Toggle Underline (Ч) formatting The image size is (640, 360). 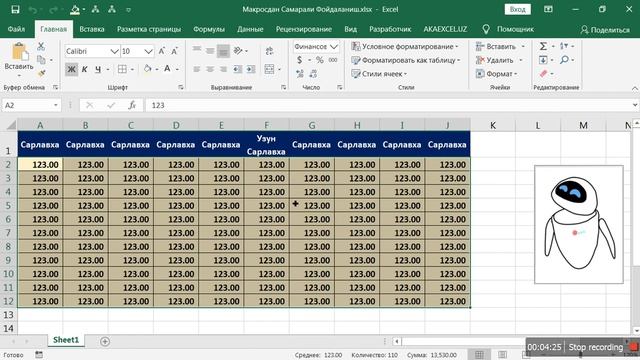click(98, 69)
